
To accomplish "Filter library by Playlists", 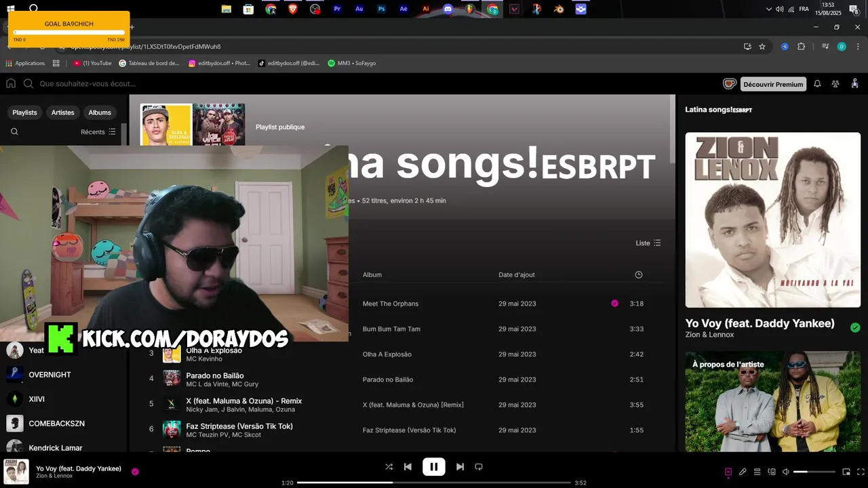I will tap(24, 113).
